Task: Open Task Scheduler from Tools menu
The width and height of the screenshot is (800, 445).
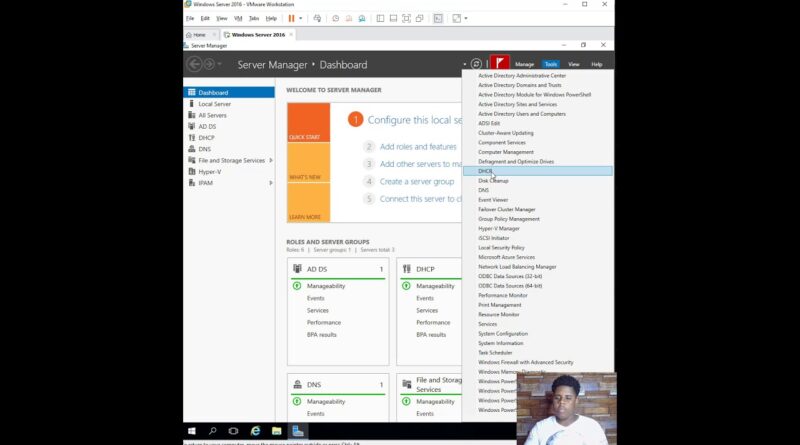Action: point(495,353)
